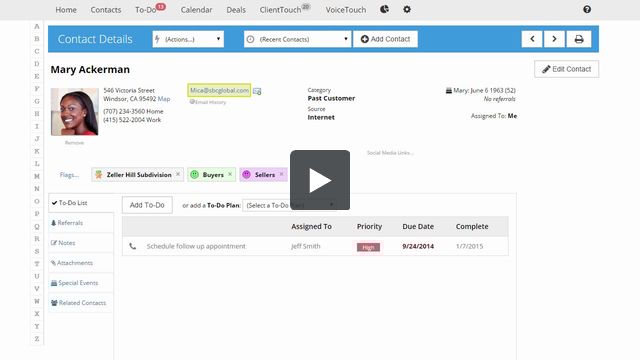Click the green Buyers smiley icon
Screen dimensions: 640x360
pyautogui.click(x=195, y=175)
